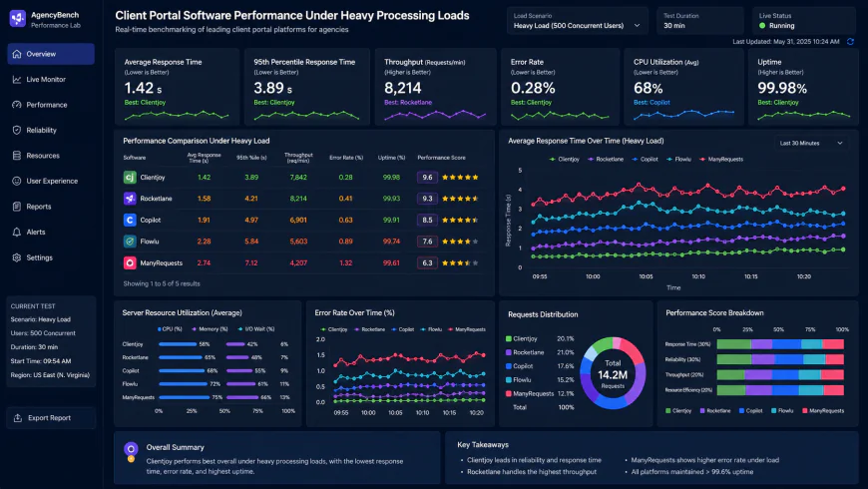Sort by Throughput column header
868x489 pixels.
[298, 158]
